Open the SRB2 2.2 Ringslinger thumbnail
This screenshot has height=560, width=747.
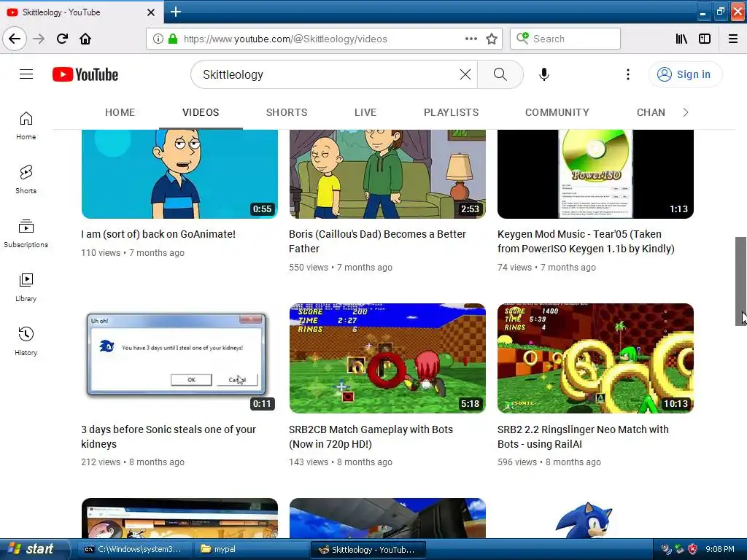click(x=595, y=358)
